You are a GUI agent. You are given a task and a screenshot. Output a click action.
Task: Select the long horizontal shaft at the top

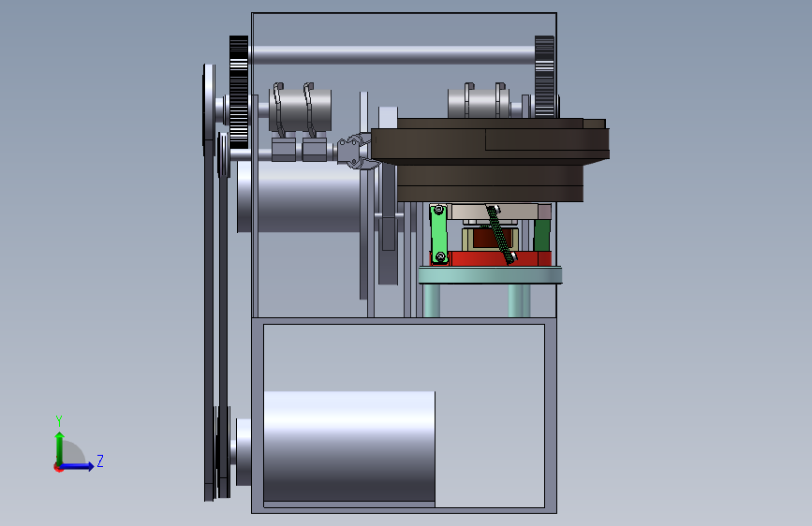(391, 55)
